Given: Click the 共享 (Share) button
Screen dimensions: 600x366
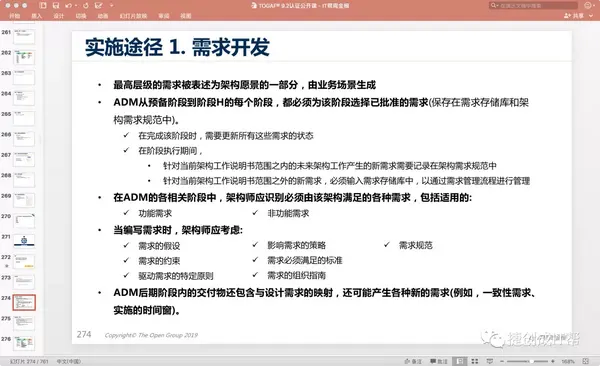Looking at the screenshot, I should (574, 16).
